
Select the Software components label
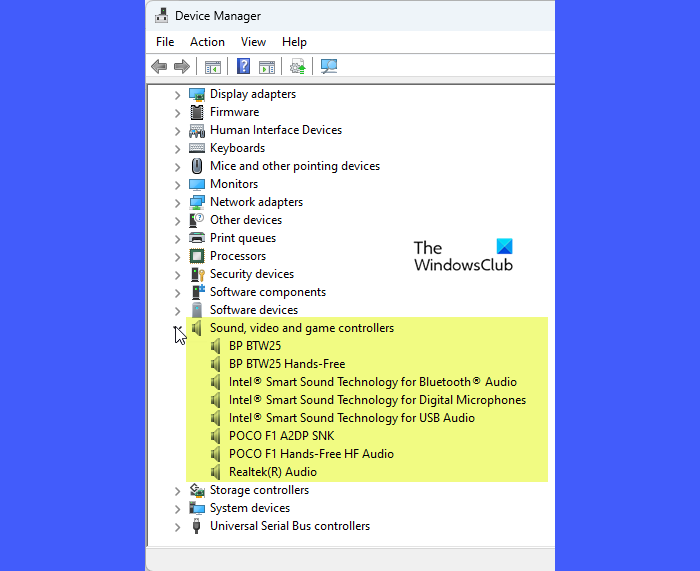coord(268,292)
